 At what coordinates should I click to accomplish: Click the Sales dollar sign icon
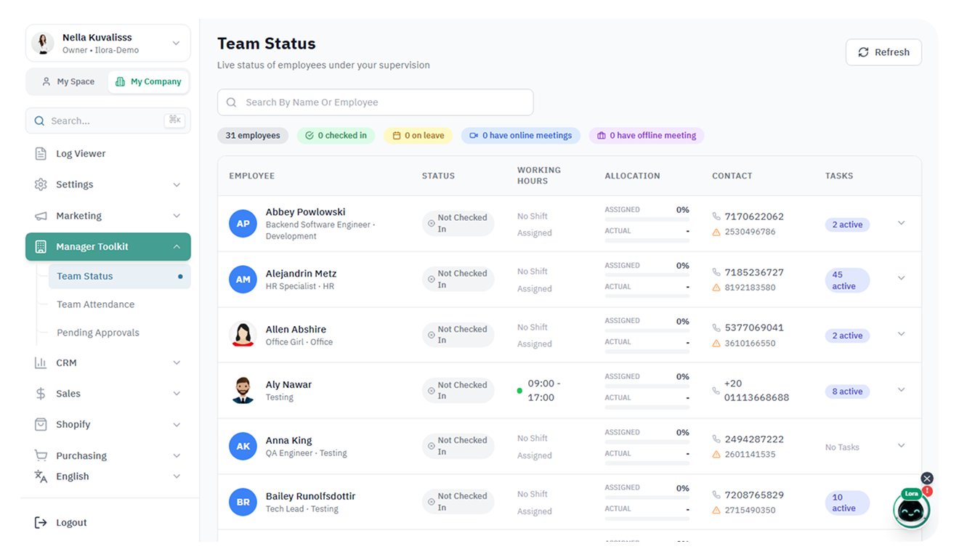pos(41,394)
